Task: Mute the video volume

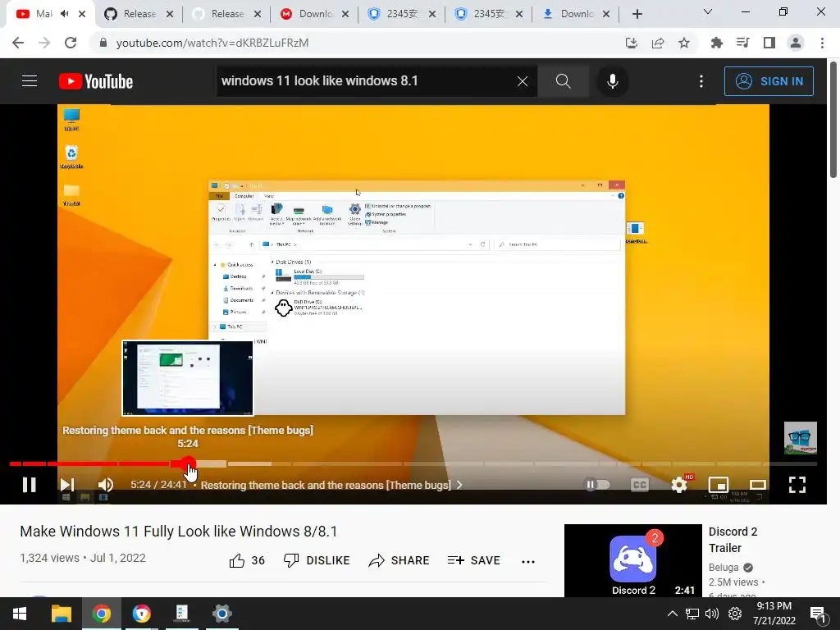Action: 106,485
